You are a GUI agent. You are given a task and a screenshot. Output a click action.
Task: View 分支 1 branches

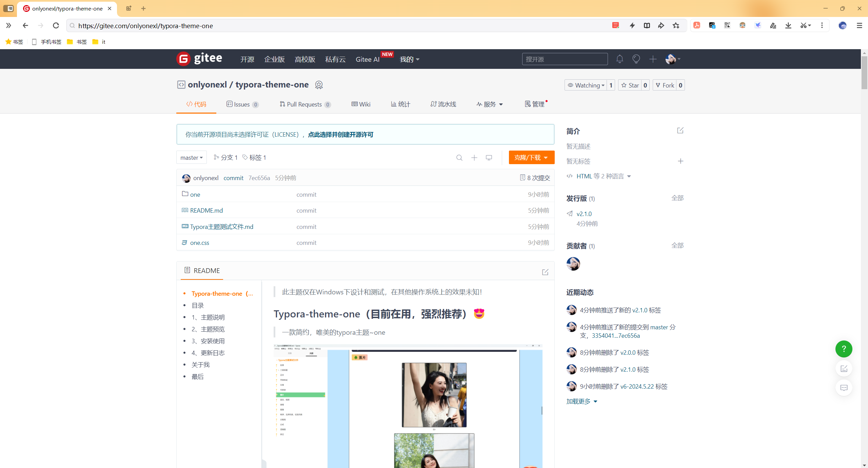[225, 158]
